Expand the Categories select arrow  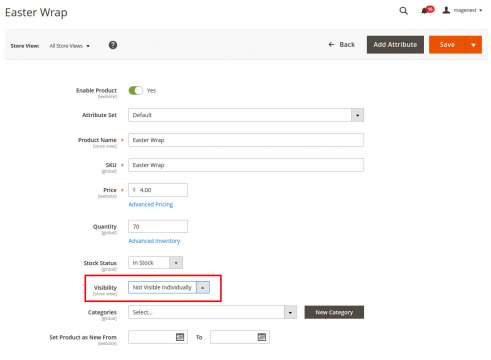[x=290, y=312]
